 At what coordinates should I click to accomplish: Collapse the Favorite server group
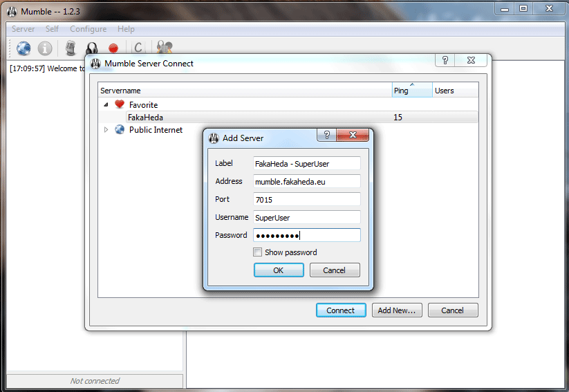pyautogui.click(x=106, y=104)
